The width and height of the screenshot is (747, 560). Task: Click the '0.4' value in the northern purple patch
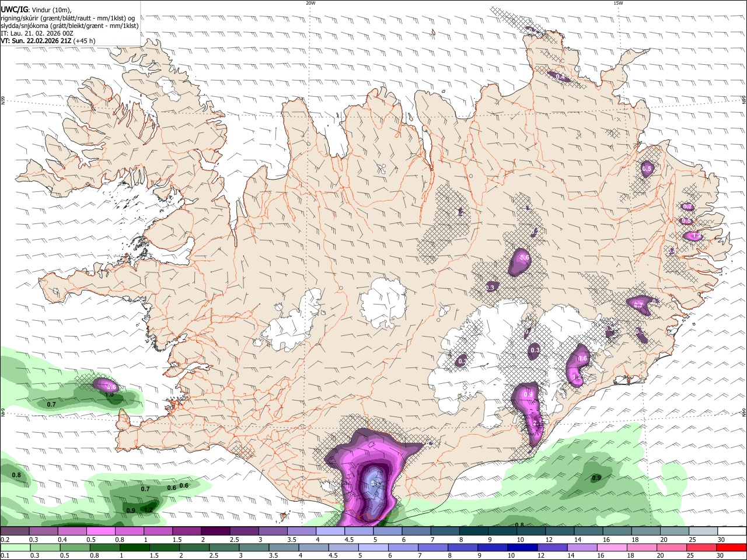[x=560, y=77]
